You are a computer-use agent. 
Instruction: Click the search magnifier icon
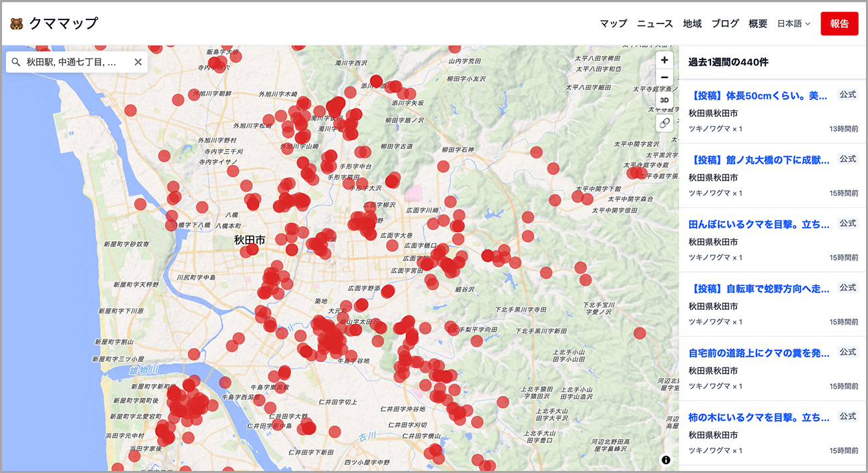[x=16, y=62]
